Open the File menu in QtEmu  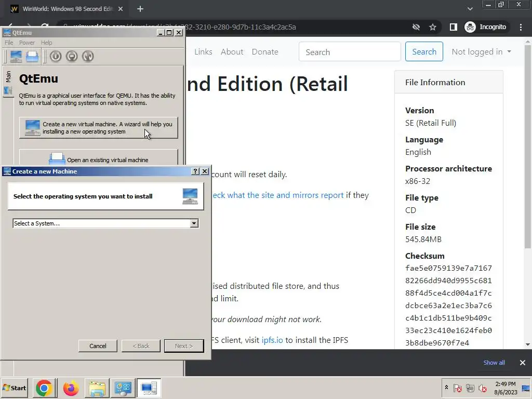(9, 43)
